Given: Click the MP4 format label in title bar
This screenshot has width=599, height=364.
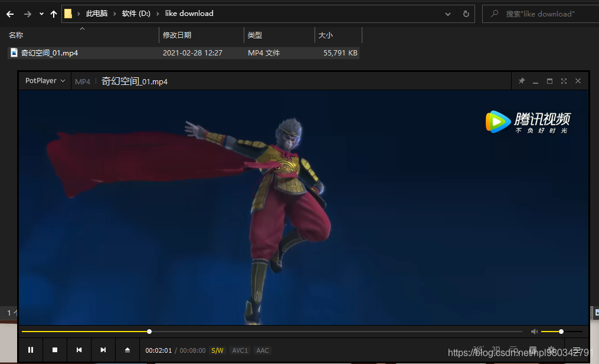Looking at the screenshot, I should click(83, 82).
